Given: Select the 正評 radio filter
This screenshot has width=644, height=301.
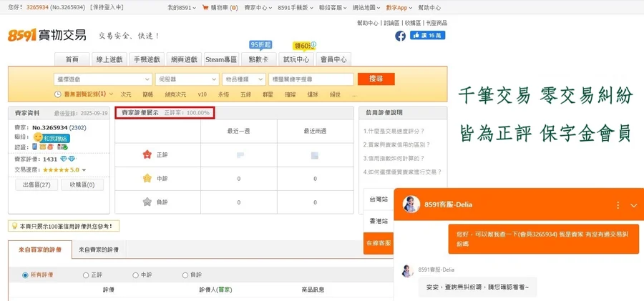Looking at the screenshot, I should pyautogui.click(x=86, y=275).
